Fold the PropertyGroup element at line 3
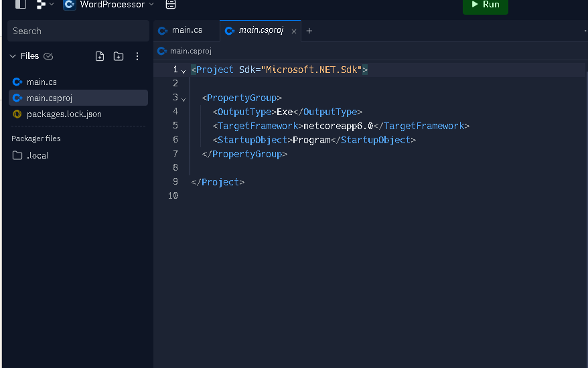The height and width of the screenshot is (368, 588). pos(183,99)
